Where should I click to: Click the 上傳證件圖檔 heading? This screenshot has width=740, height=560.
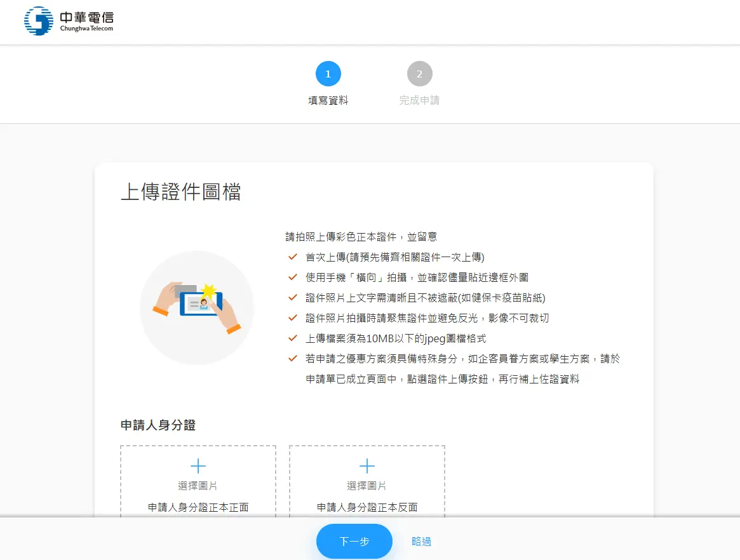coord(181,192)
